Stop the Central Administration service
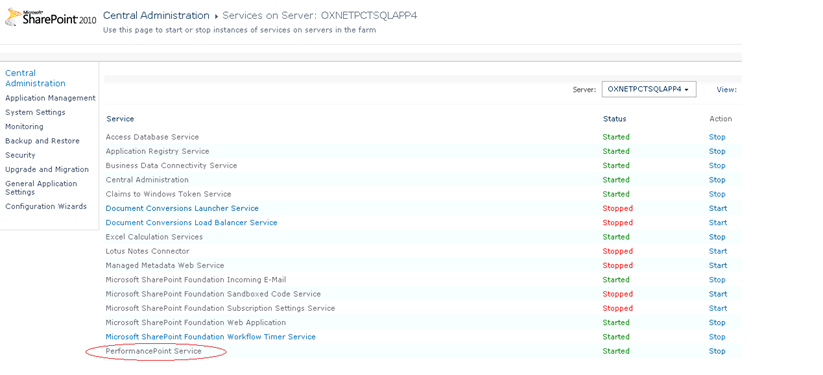Viewport: 823px width, 375px height. [717, 180]
